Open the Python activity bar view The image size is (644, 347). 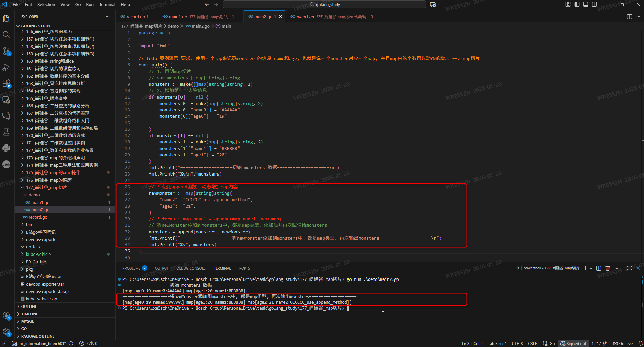point(6,148)
